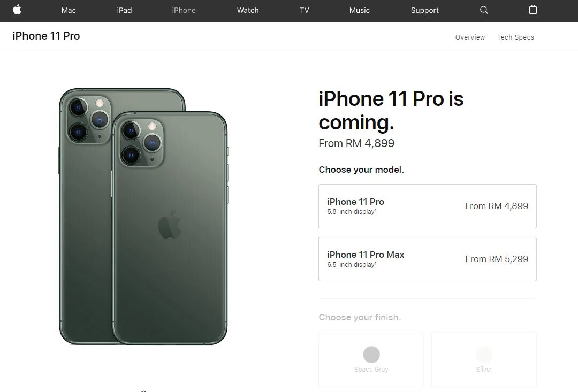
Task: Open the Mac menu item
Action: coord(69,10)
